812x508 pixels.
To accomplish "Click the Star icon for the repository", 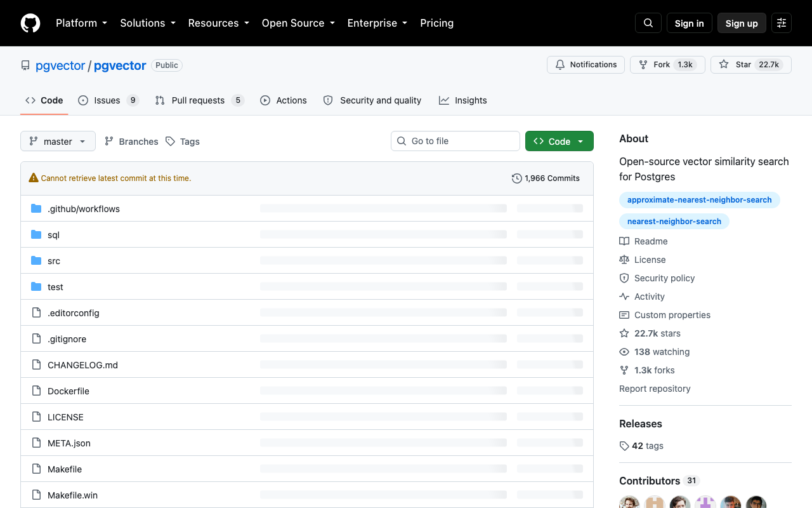I will coord(724,65).
